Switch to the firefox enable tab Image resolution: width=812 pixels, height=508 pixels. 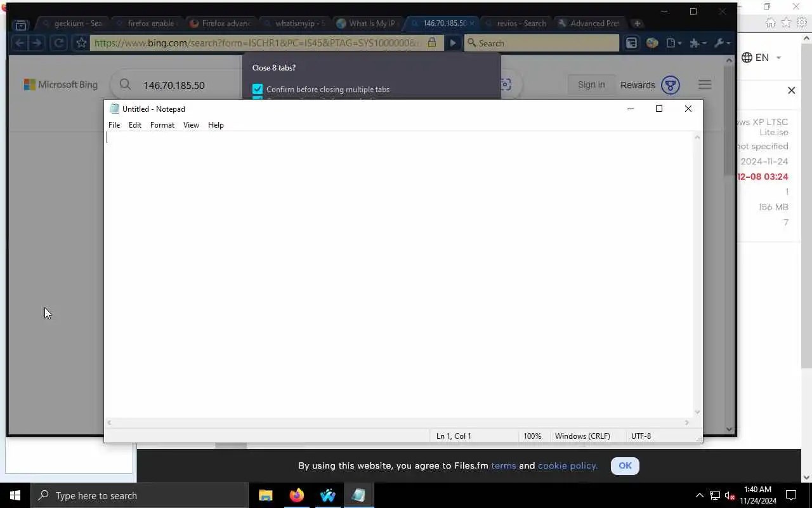[x=146, y=23]
